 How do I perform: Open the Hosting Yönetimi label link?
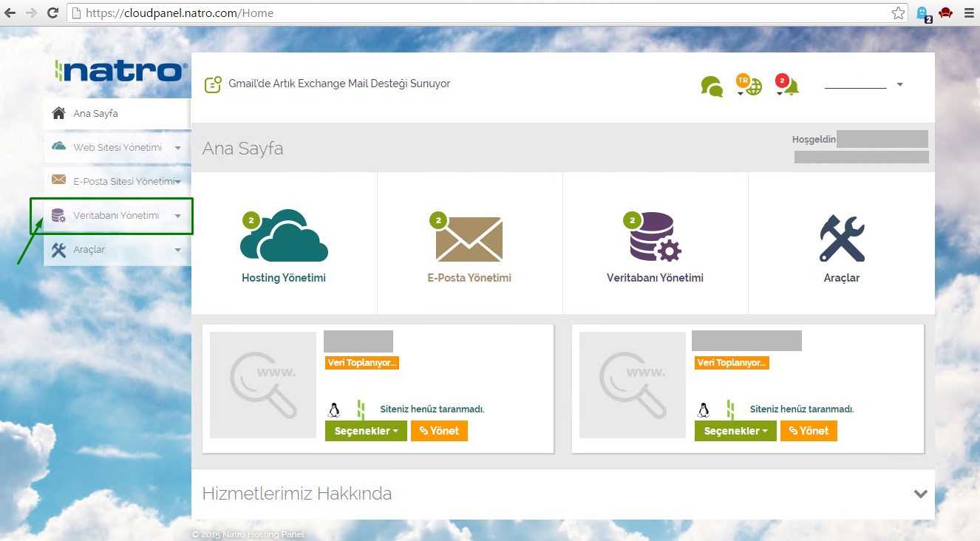coord(284,279)
